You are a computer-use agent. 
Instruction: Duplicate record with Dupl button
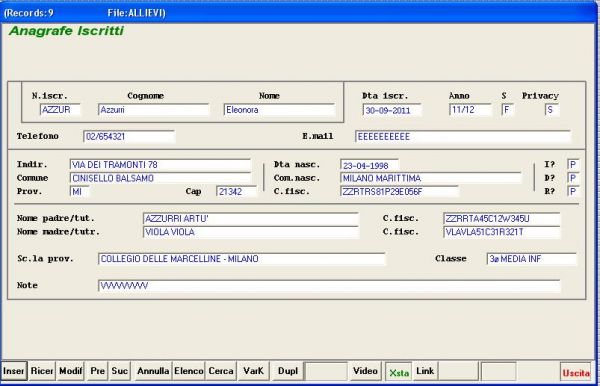tap(288, 371)
